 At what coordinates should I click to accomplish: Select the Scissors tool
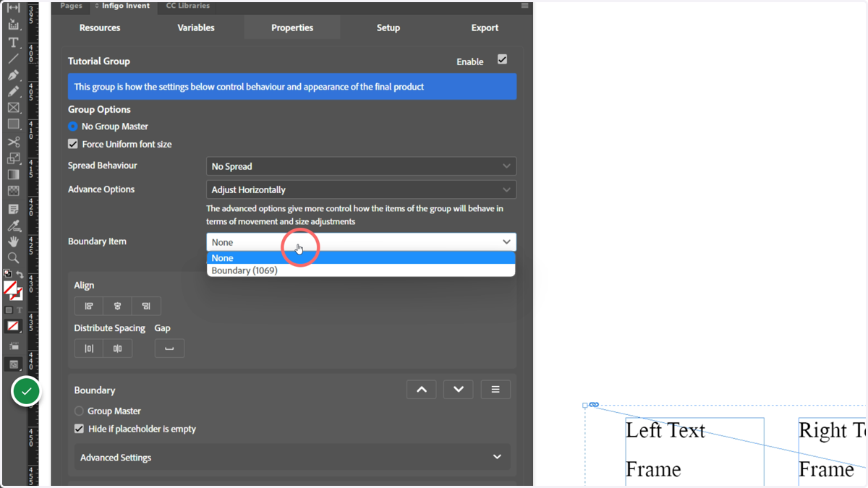(13, 142)
